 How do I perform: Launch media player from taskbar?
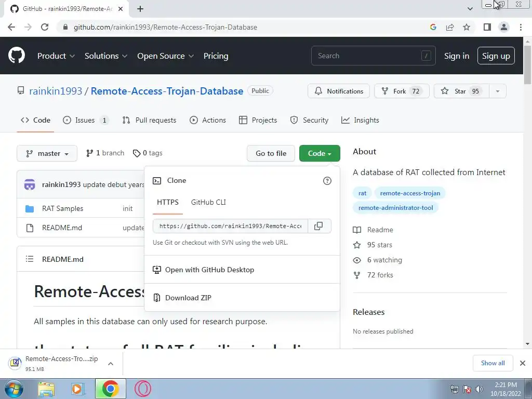pos(78,389)
